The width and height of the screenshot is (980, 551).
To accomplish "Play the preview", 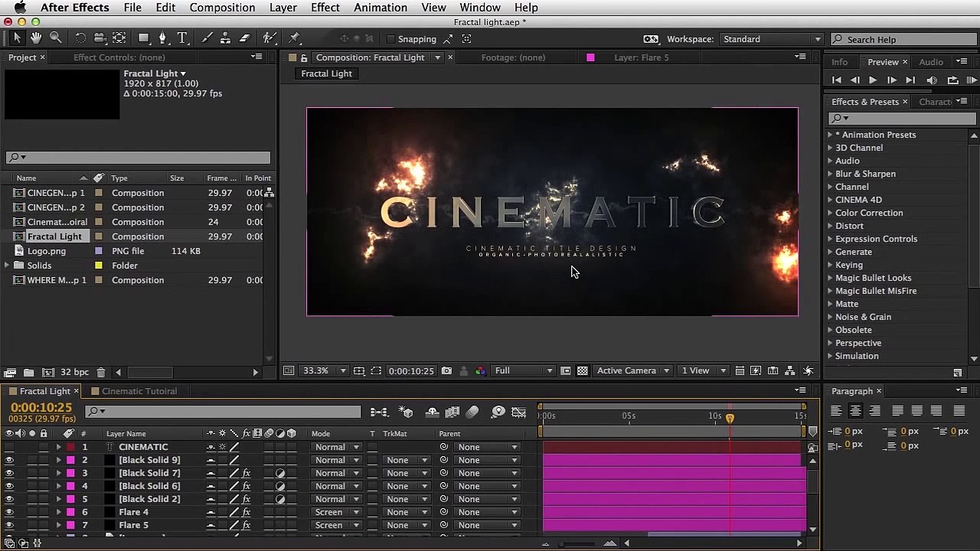I will tap(873, 80).
